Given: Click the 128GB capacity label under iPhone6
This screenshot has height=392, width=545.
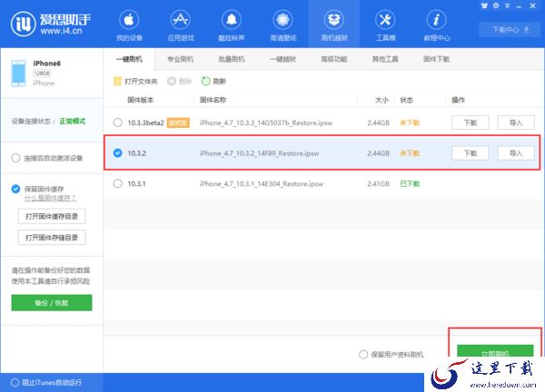Looking at the screenshot, I should point(42,73).
